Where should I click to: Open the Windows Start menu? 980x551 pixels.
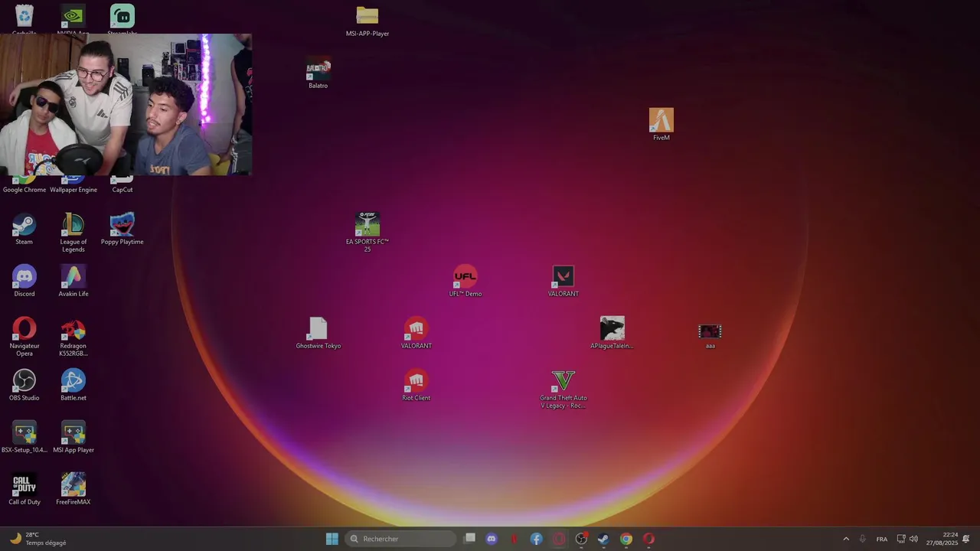pos(332,539)
